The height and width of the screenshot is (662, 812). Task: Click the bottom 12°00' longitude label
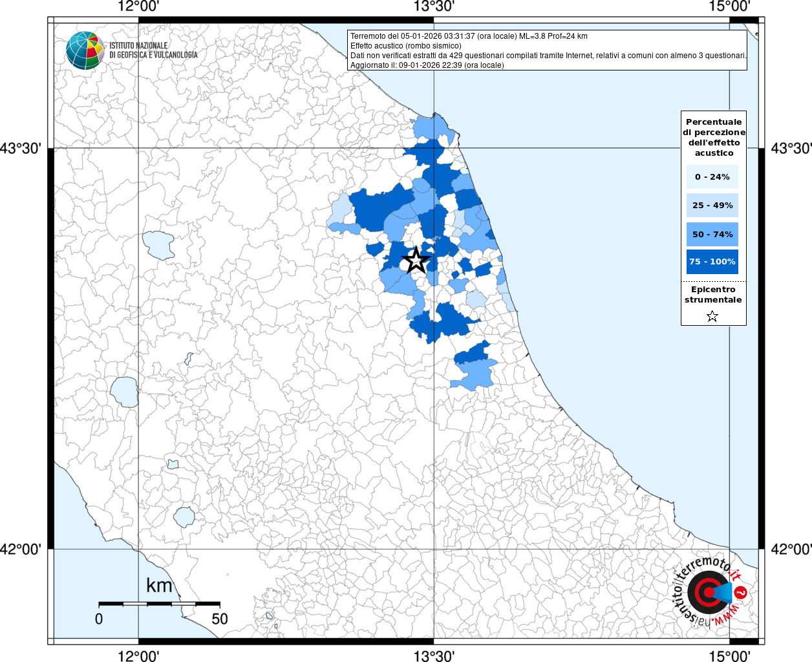[138, 656]
